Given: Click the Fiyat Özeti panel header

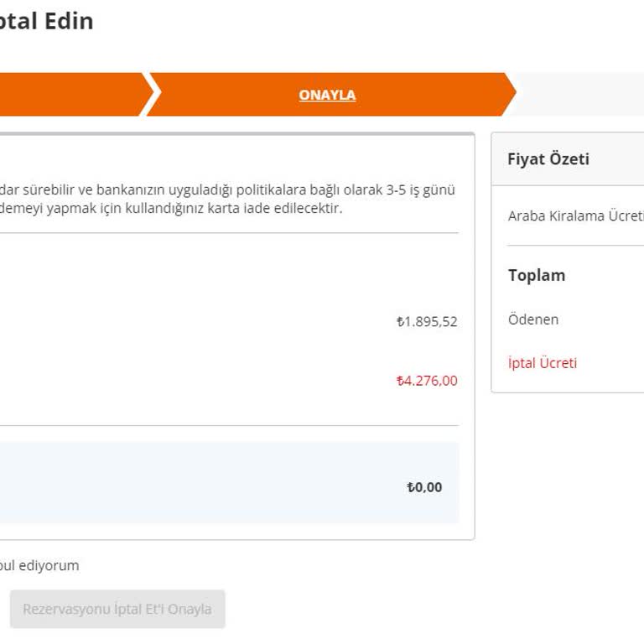Looking at the screenshot, I should (x=548, y=159).
